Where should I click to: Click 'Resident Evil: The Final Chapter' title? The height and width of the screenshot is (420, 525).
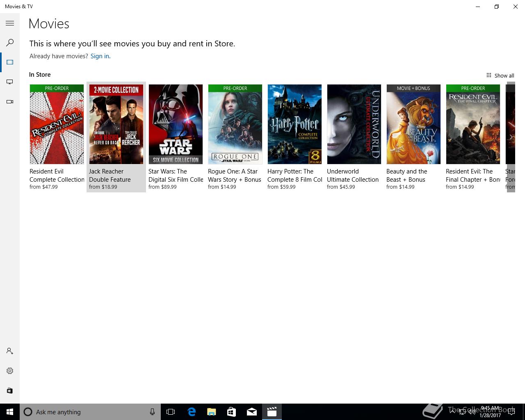(473, 176)
